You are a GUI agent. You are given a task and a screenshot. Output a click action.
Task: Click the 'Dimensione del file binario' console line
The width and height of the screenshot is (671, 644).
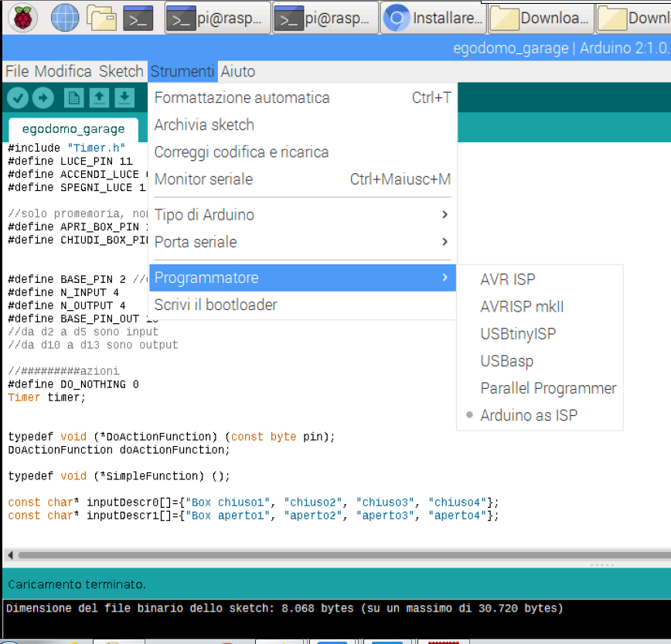click(x=284, y=608)
